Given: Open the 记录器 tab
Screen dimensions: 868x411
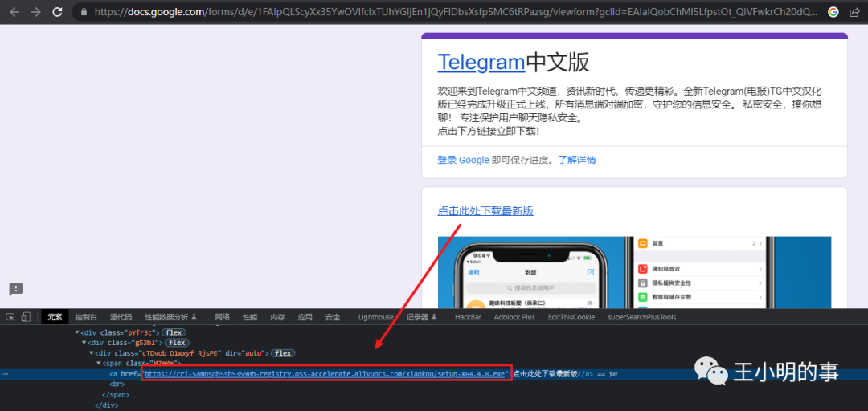Looking at the screenshot, I should pyautogui.click(x=422, y=317).
